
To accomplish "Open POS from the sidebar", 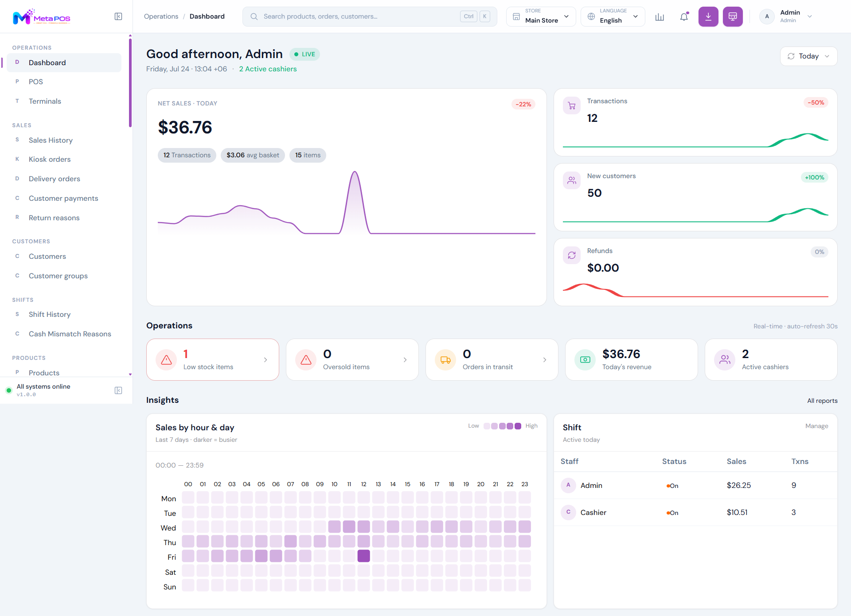I will pyautogui.click(x=64, y=82).
